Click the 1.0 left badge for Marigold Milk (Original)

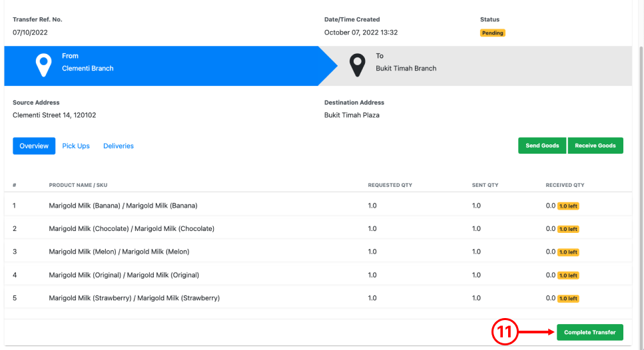(x=568, y=275)
